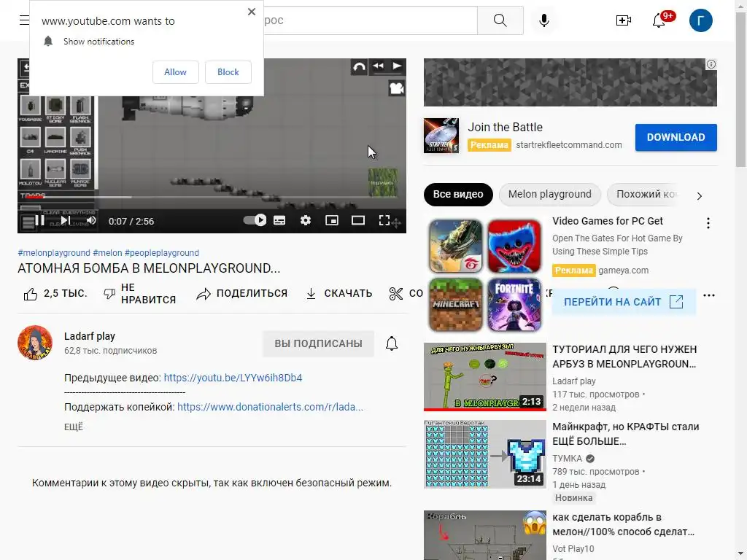The height and width of the screenshot is (560, 747).
Task: Skip to the next video
Action: pyautogui.click(x=66, y=220)
